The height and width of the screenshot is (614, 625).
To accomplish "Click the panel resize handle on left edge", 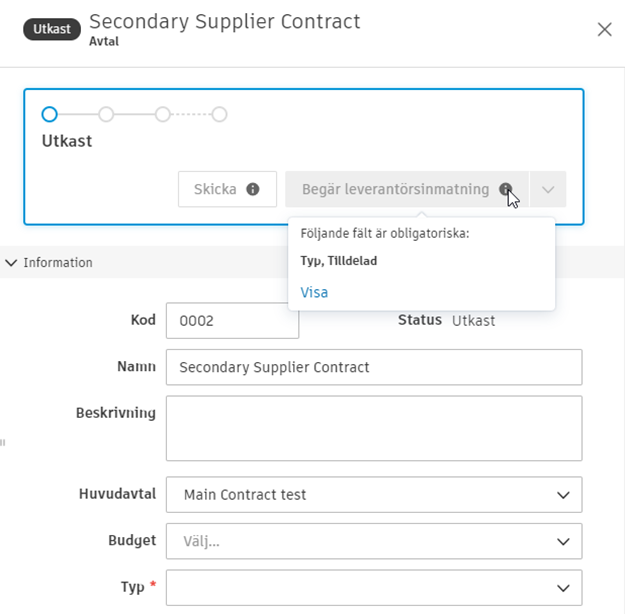I will point(3,441).
